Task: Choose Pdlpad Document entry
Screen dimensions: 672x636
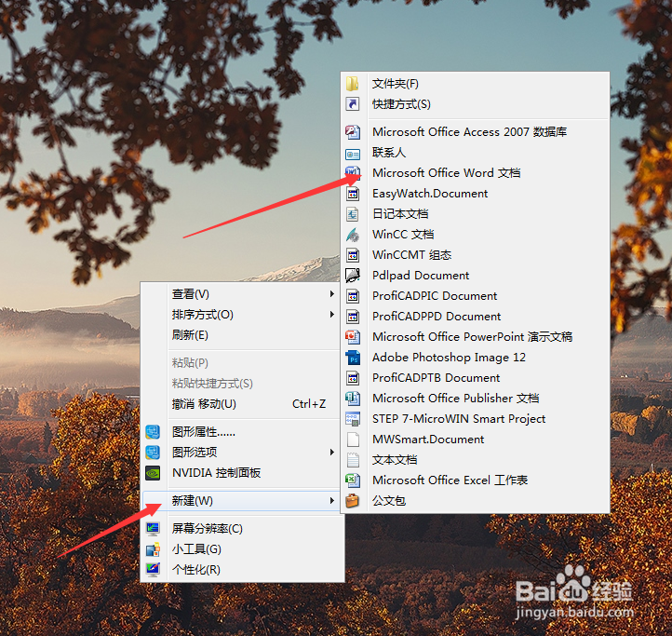Action: tap(475, 276)
